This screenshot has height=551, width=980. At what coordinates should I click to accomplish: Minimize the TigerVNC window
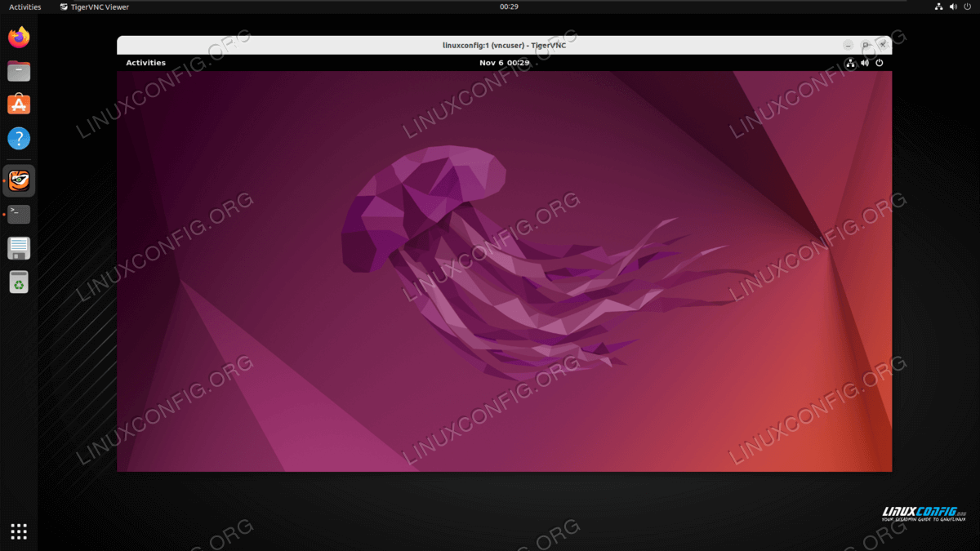(x=849, y=45)
